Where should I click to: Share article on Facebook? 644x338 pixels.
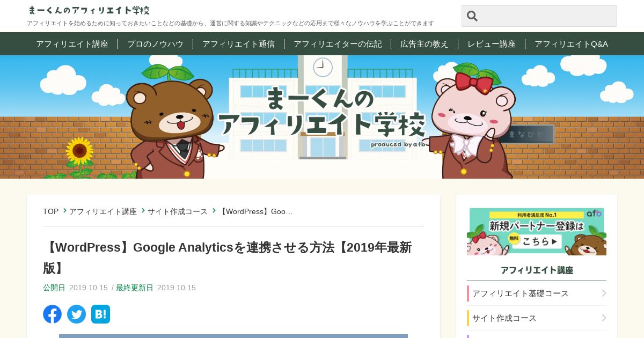[52, 314]
